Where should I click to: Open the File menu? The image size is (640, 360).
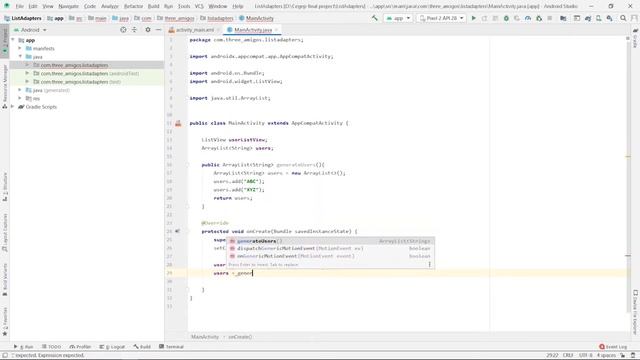(x=20, y=6)
